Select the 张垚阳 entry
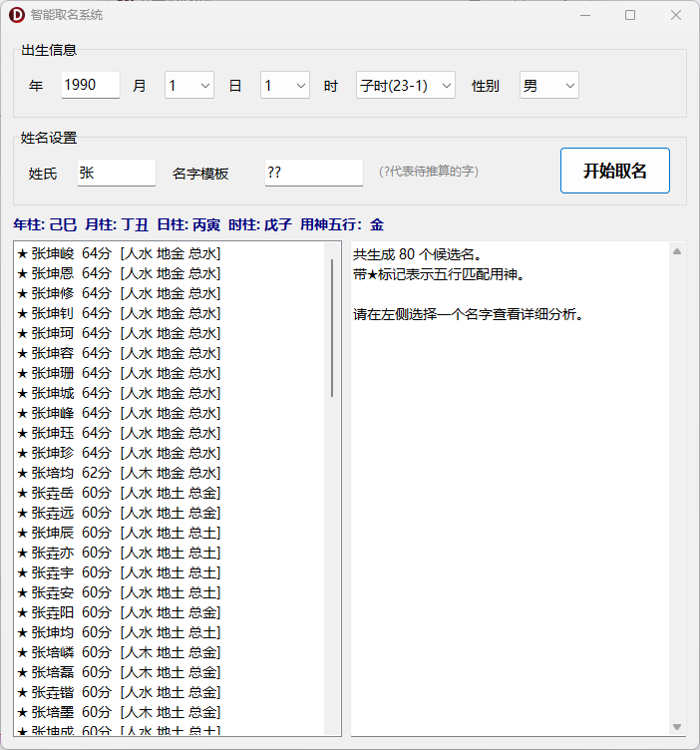 [x=170, y=612]
